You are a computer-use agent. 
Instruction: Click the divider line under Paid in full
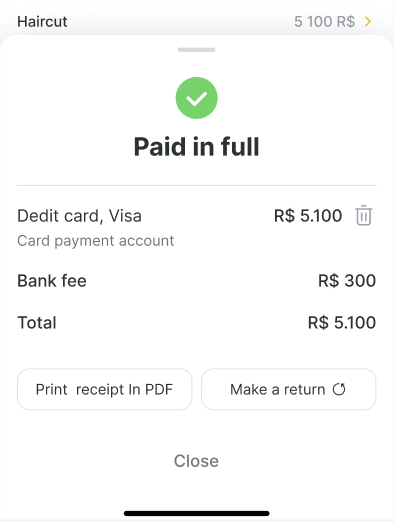[197, 185]
